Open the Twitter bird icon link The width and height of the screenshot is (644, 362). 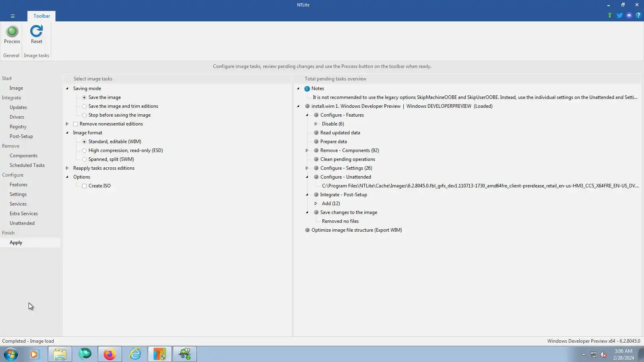[x=619, y=15]
